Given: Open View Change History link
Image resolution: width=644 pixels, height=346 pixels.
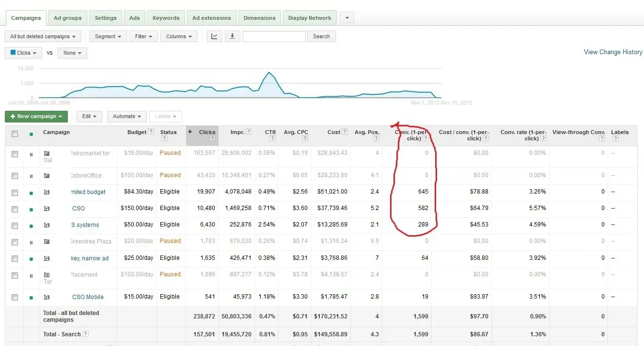Looking at the screenshot, I should pyautogui.click(x=613, y=52).
